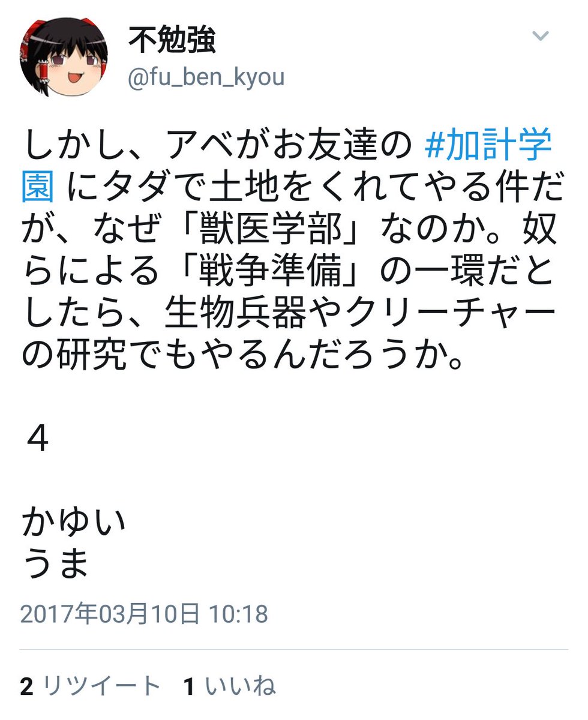The height and width of the screenshot is (720, 588).
Task: Tap the standalone number 4 line
Action: (x=37, y=440)
